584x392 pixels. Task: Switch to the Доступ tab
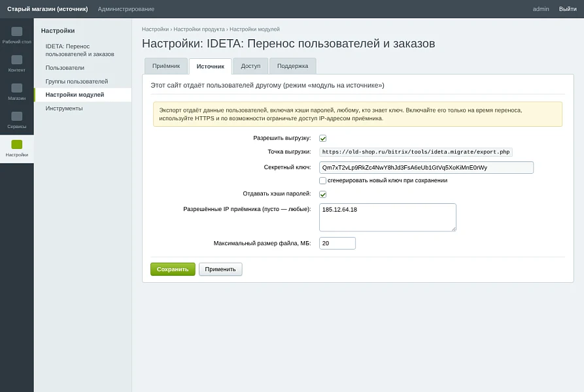(250, 66)
